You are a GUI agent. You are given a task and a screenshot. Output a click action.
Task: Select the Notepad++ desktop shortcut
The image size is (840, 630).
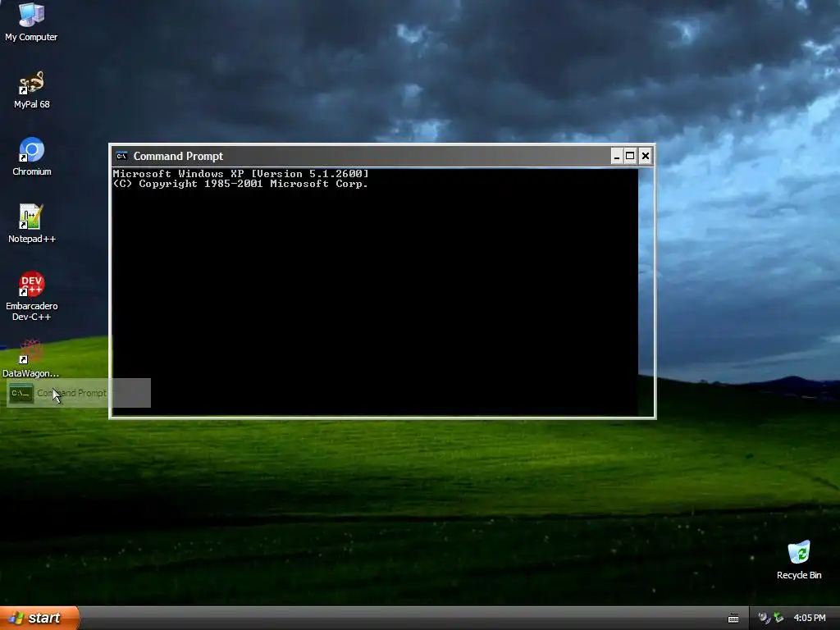(x=32, y=224)
